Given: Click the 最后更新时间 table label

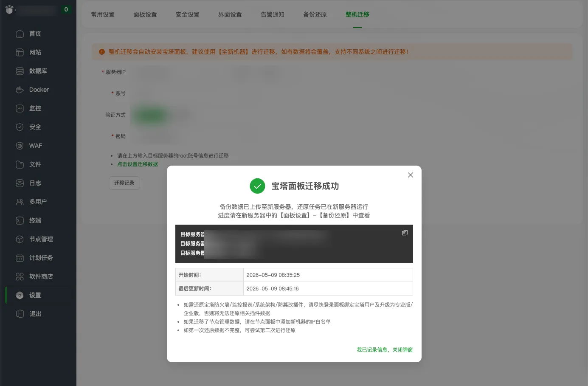Looking at the screenshot, I should (x=195, y=289).
